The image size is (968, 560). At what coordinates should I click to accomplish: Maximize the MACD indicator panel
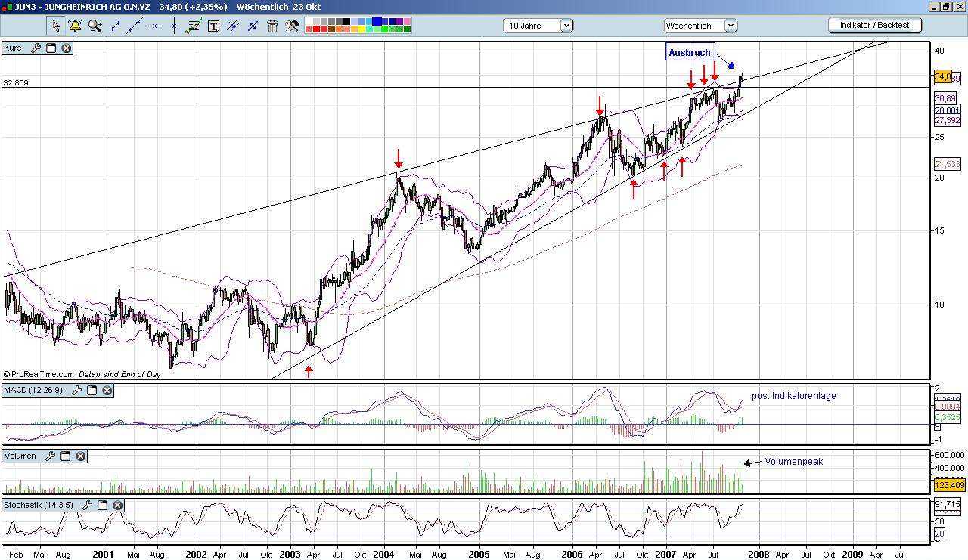coord(92,390)
